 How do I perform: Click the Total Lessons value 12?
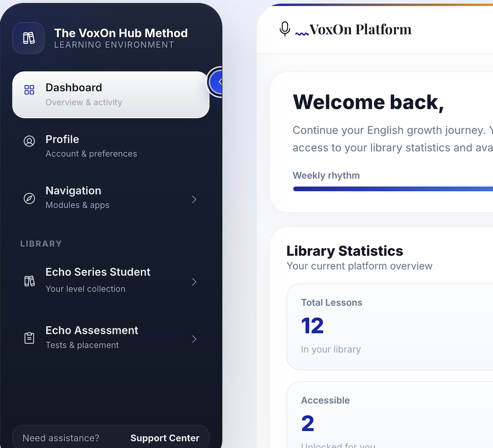click(312, 326)
